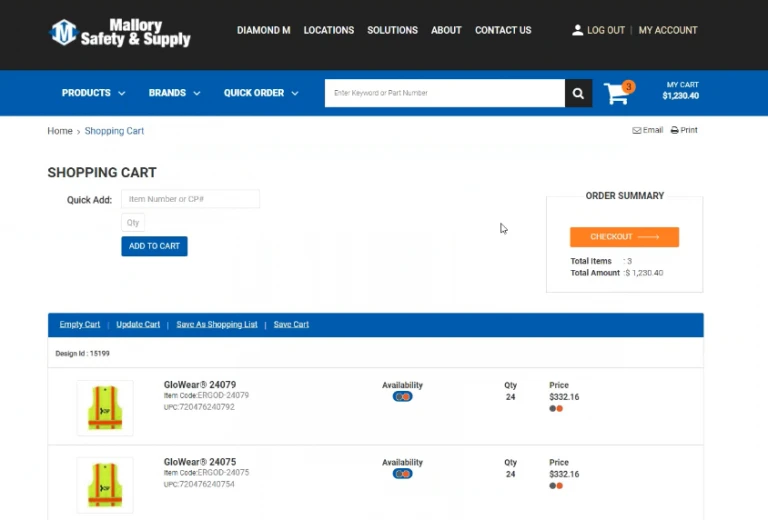Click the price dots under GloWear 24075 price
The height and width of the screenshot is (520, 768).
pos(556,486)
